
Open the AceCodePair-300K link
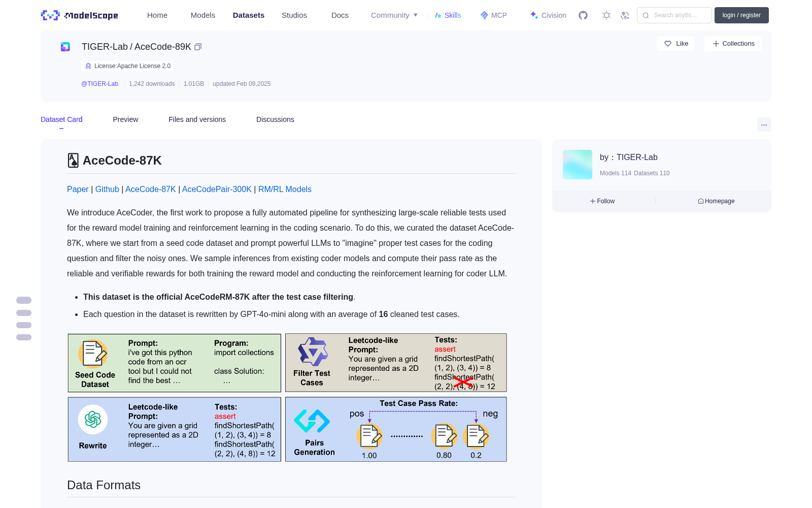pyautogui.click(x=217, y=189)
